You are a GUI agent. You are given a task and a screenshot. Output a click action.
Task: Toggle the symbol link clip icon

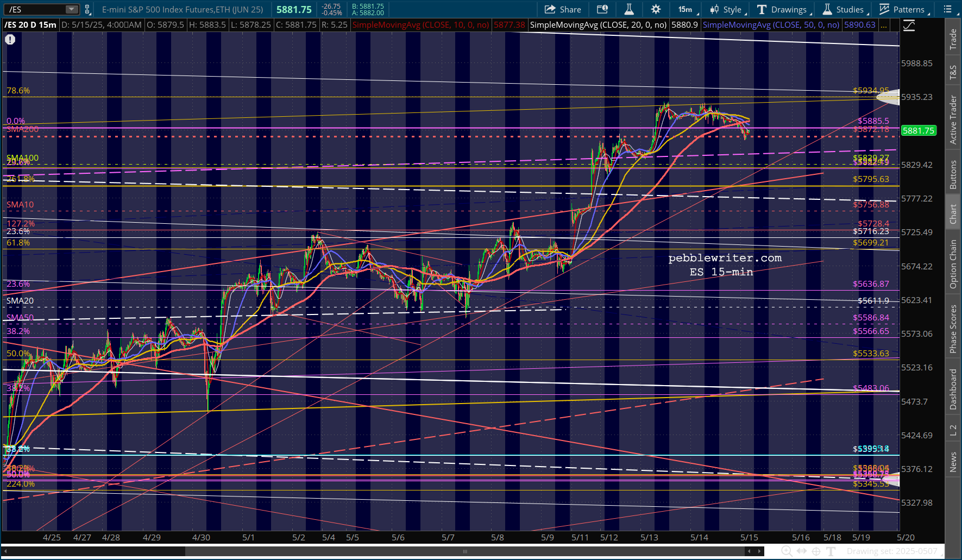(87, 9)
